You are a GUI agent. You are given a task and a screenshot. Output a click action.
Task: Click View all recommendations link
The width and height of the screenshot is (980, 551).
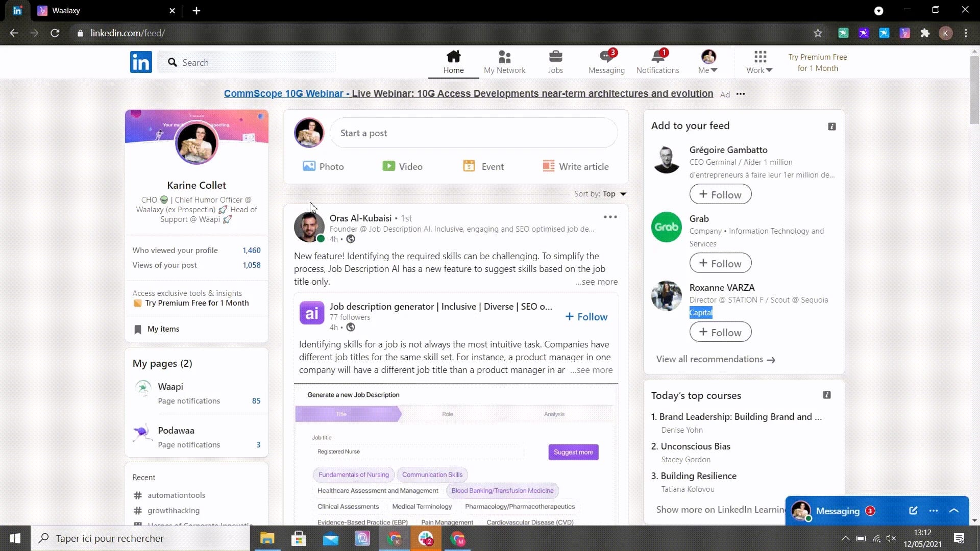tap(716, 360)
